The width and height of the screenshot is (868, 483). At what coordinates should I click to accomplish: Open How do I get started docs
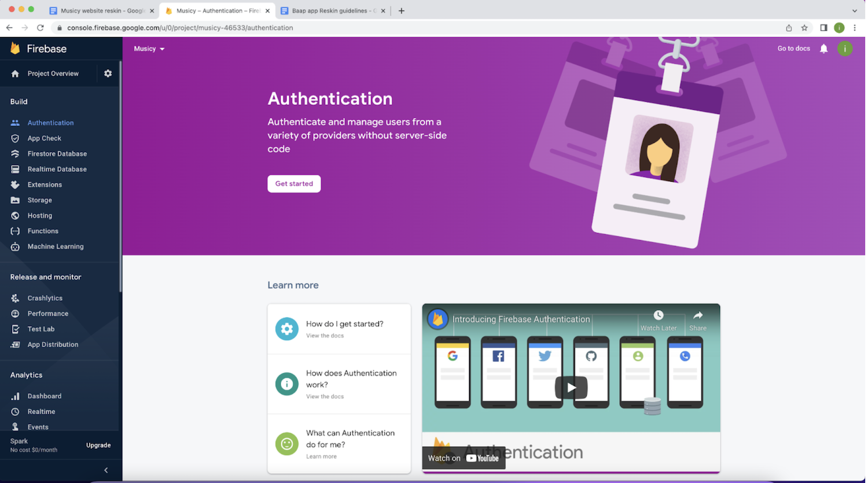click(x=339, y=329)
